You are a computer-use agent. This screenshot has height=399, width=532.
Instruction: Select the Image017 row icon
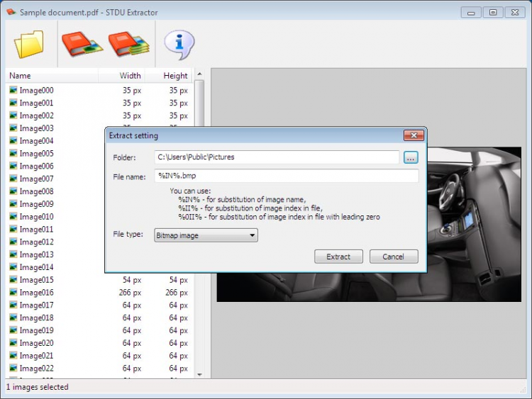[13, 305]
